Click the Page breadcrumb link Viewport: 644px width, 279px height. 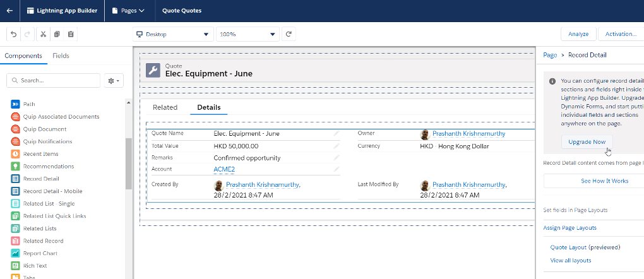(550, 55)
